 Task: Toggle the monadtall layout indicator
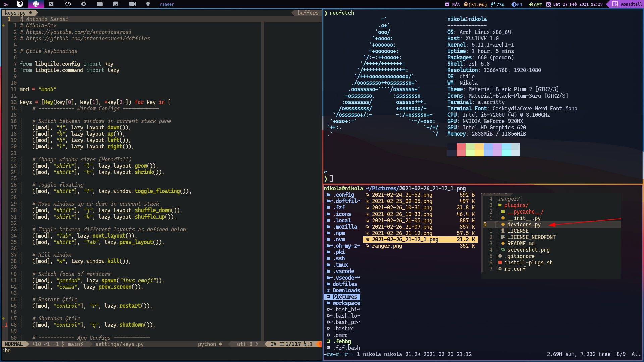pyautogui.click(x=628, y=4)
